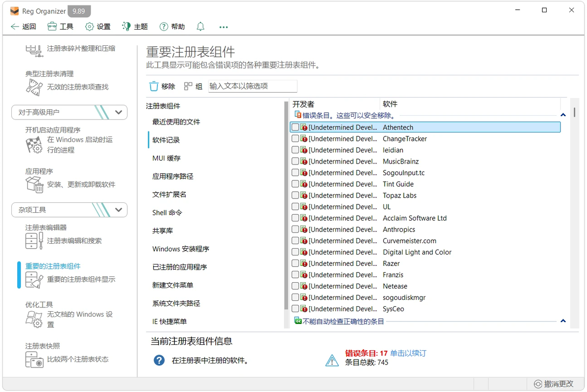Collapse the 杂项工具 section
587x392 pixels.
[119, 210]
